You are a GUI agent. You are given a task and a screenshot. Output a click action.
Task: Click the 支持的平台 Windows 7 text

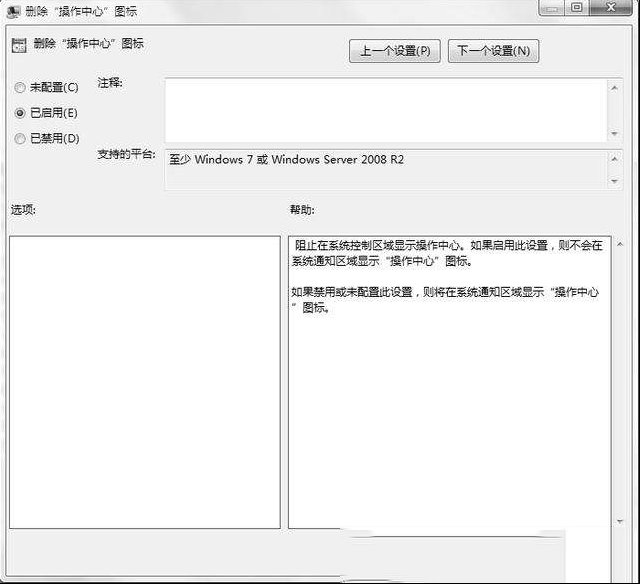click(x=287, y=159)
